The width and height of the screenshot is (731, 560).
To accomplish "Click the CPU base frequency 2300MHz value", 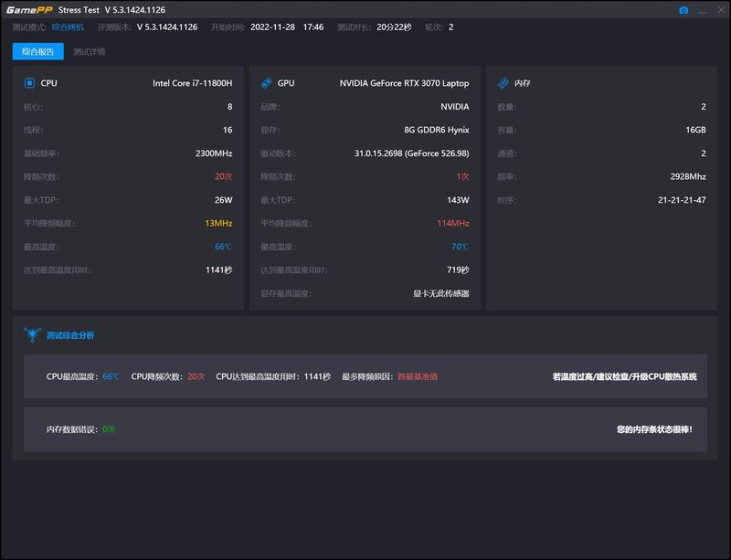I will coord(214,153).
